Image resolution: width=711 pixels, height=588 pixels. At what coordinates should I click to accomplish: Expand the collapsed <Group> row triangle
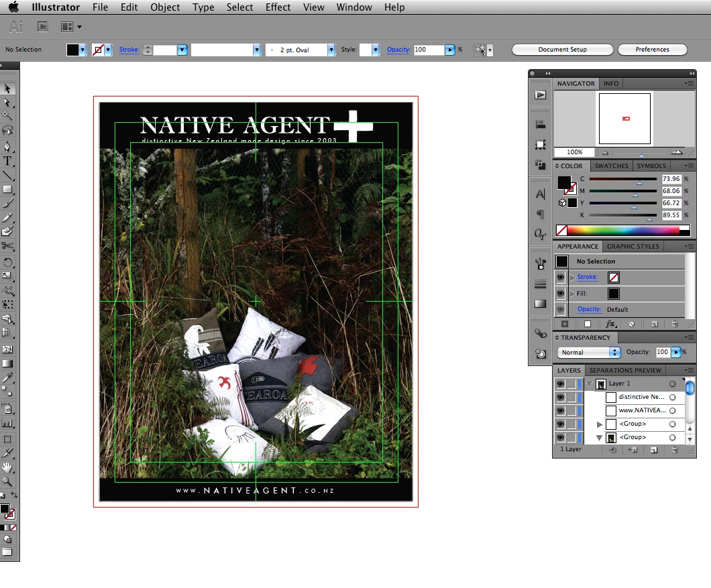click(600, 424)
